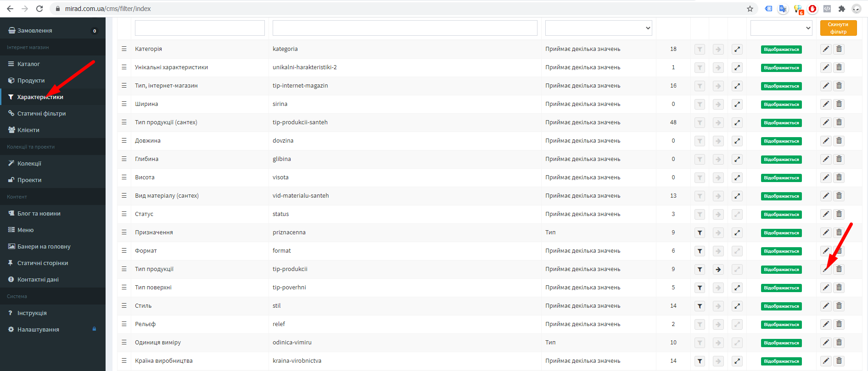
Task: Open Статичні фільтри page
Action: pos(53,113)
